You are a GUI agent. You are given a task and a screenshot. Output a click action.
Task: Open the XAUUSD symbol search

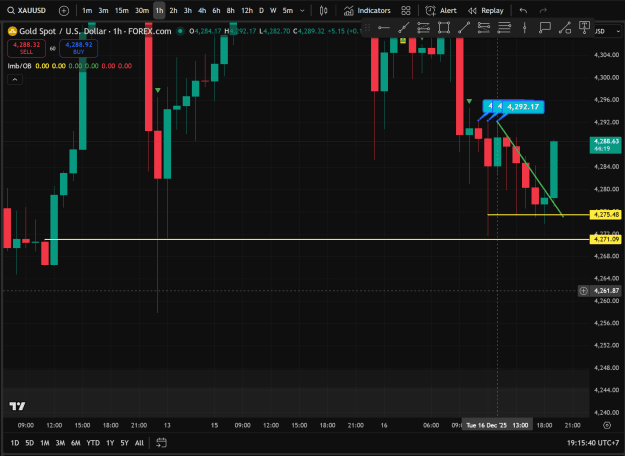(x=27, y=10)
